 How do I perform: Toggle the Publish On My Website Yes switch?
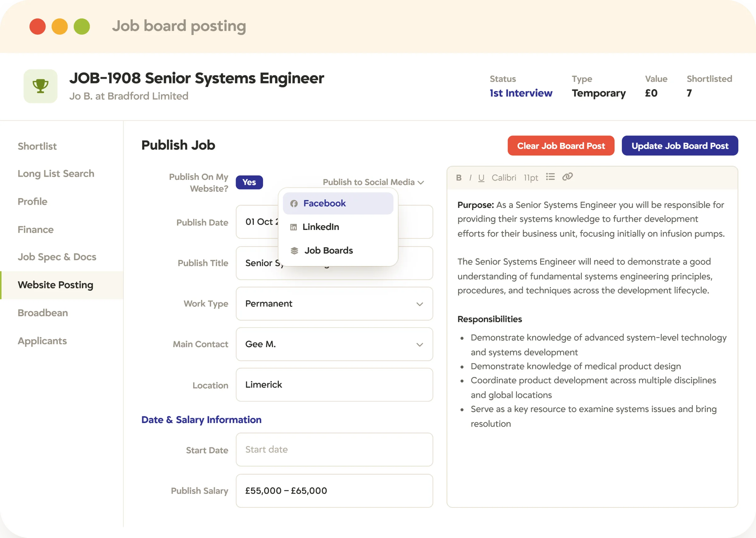(x=249, y=182)
